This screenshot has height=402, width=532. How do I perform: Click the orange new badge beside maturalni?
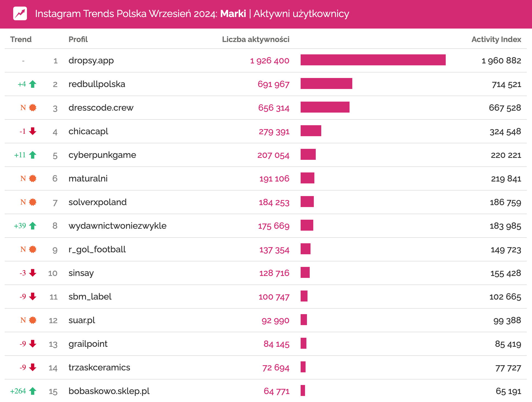coord(33,178)
